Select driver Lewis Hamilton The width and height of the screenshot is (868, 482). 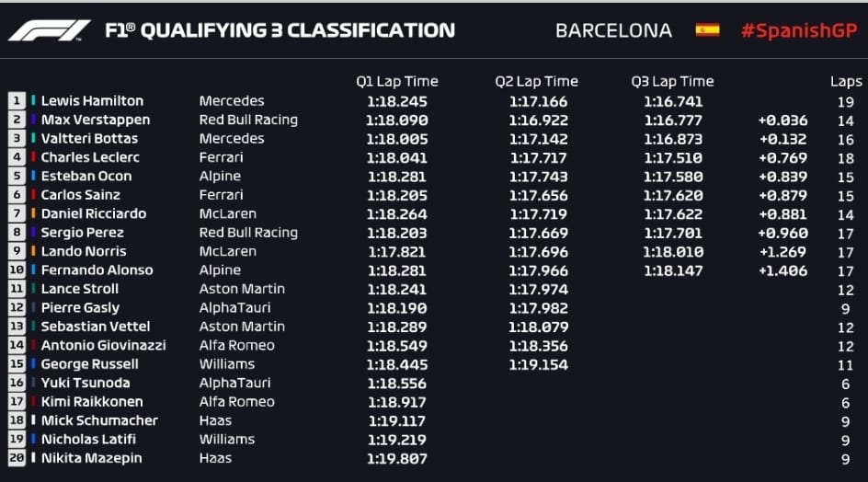92,101
